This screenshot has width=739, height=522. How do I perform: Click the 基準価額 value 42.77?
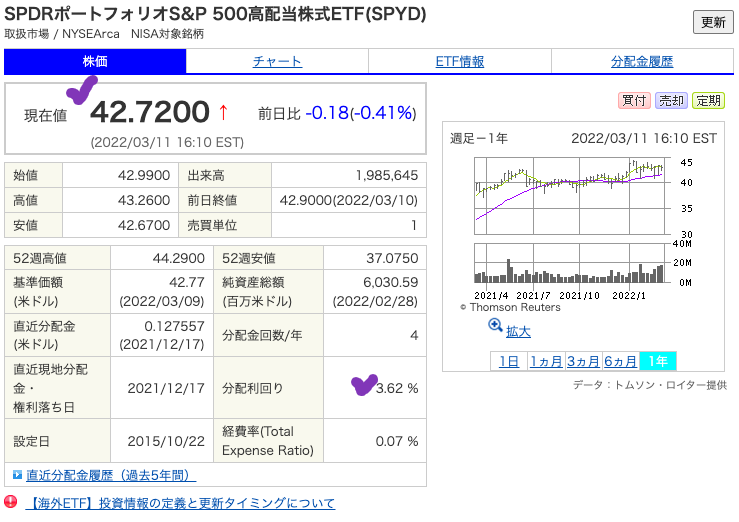pos(187,282)
